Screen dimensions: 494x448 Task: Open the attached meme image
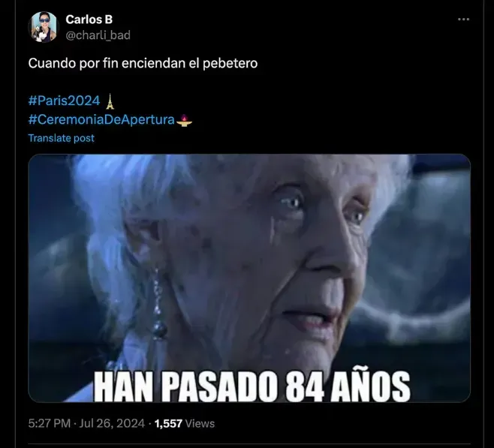(249, 278)
